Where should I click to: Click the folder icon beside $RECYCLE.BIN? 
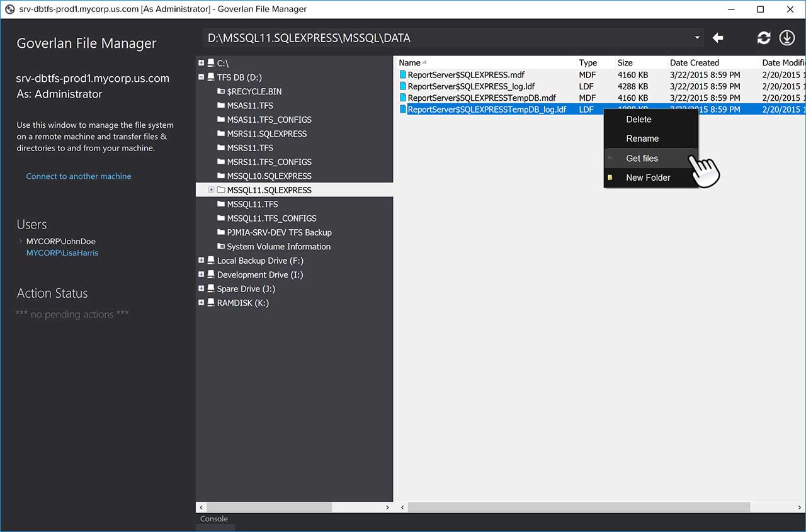click(221, 91)
